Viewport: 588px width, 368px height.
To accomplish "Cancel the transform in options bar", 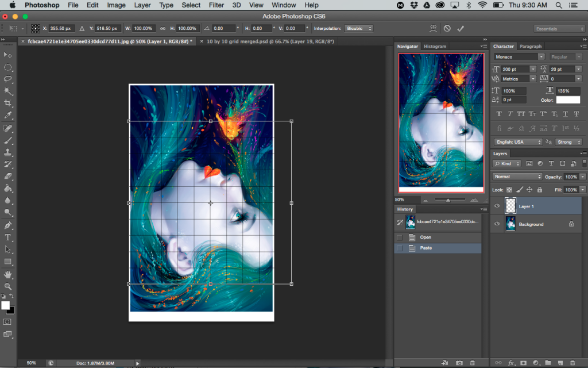I will pyautogui.click(x=447, y=29).
